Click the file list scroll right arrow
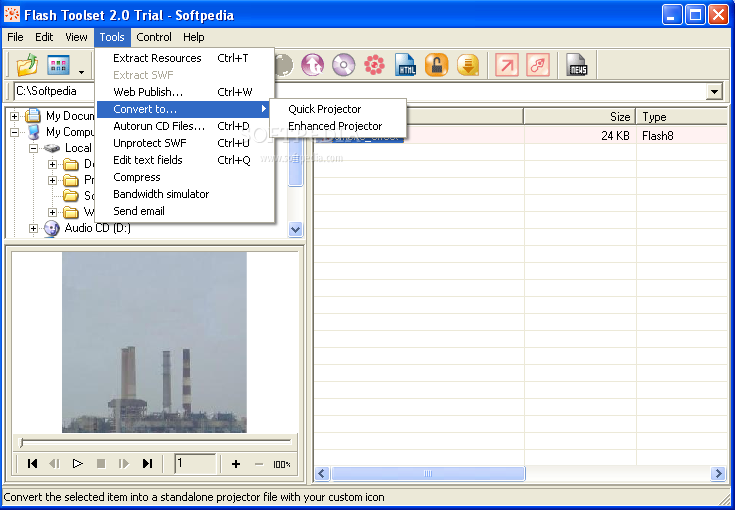The width and height of the screenshot is (735, 510). (718, 473)
